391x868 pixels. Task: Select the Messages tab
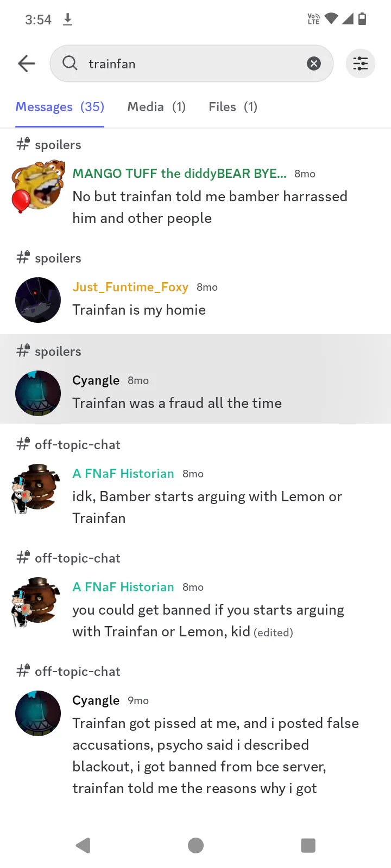[x=60, y=107]
